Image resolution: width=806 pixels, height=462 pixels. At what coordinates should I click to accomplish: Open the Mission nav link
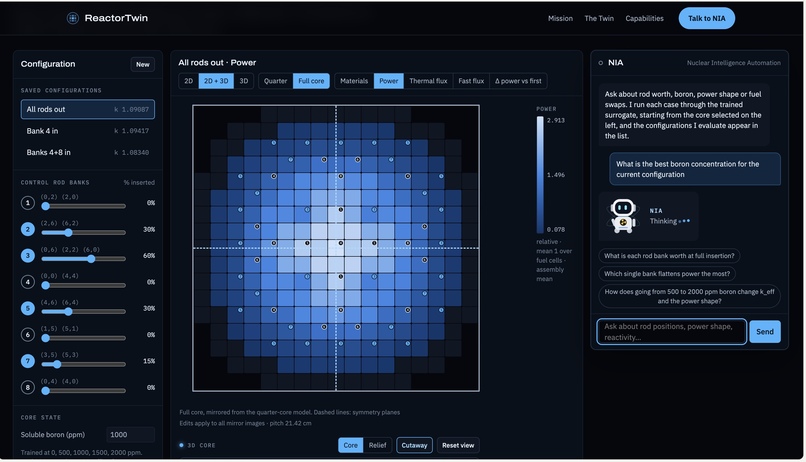tap(560, 19)
